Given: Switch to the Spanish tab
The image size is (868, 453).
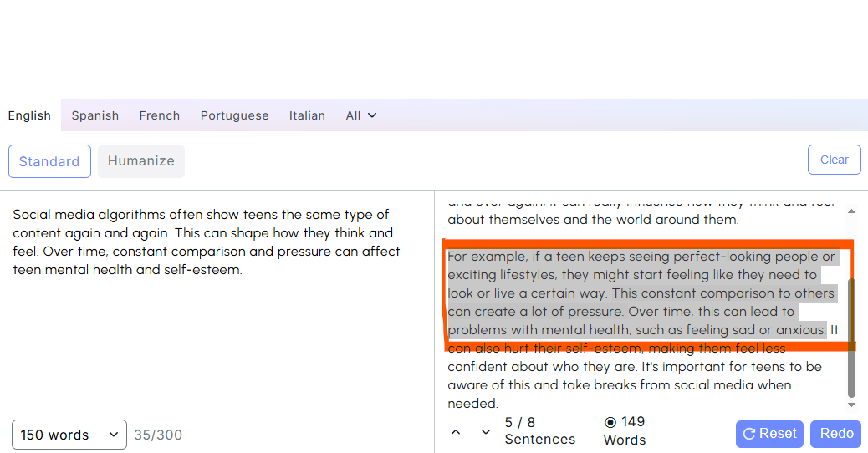Looking at the screenshot, I should pos(95,115).
